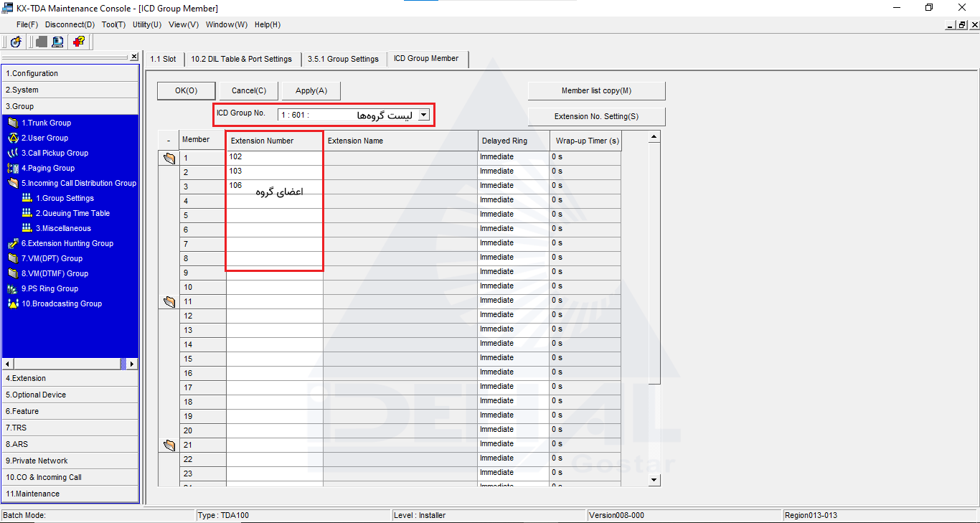Select the Trunk Group tree icon
The width and height of the screenshot is (980, 523).
[13, 123]
